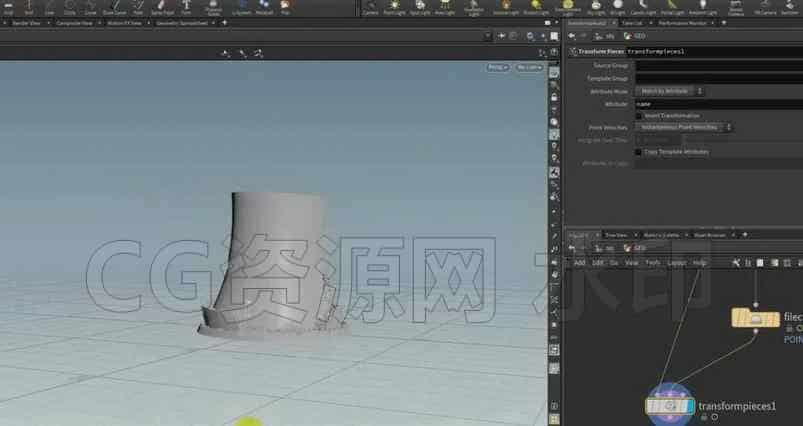This screenshot has height=426, width=803.
Task: Open the network Help menu
Action: click(x=700, y=263)
